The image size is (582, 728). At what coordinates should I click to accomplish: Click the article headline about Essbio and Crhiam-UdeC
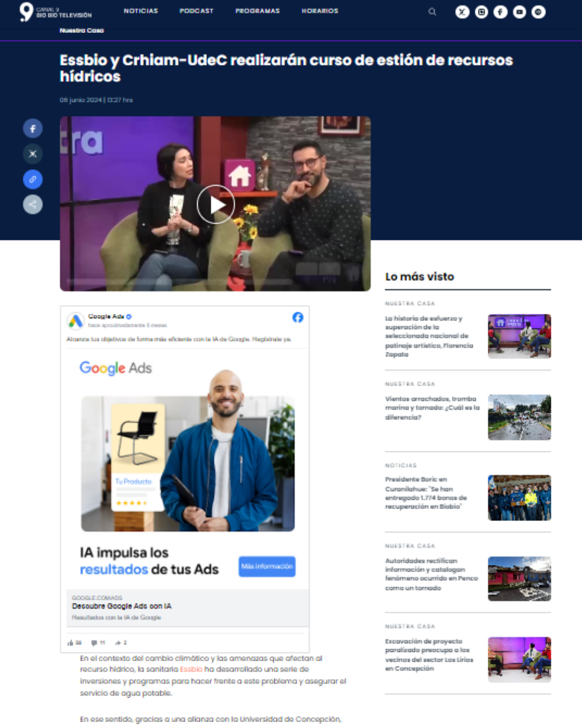coord(286,68)
